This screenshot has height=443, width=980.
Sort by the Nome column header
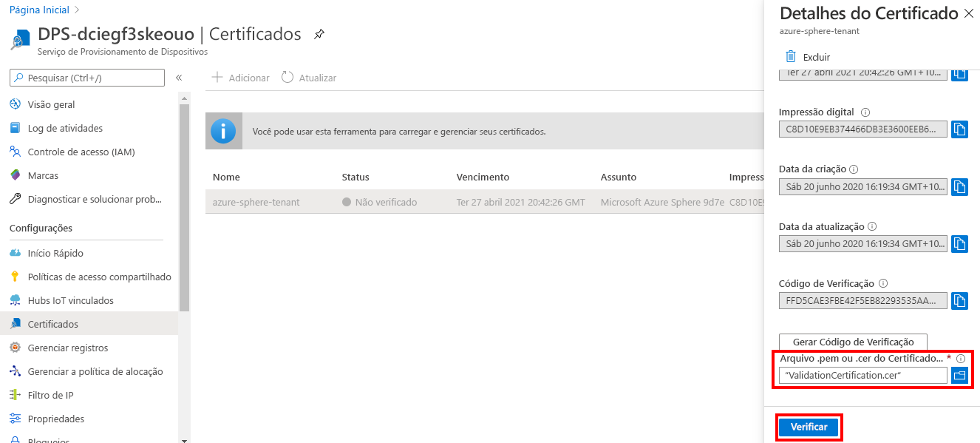click(x=226, y=177)
